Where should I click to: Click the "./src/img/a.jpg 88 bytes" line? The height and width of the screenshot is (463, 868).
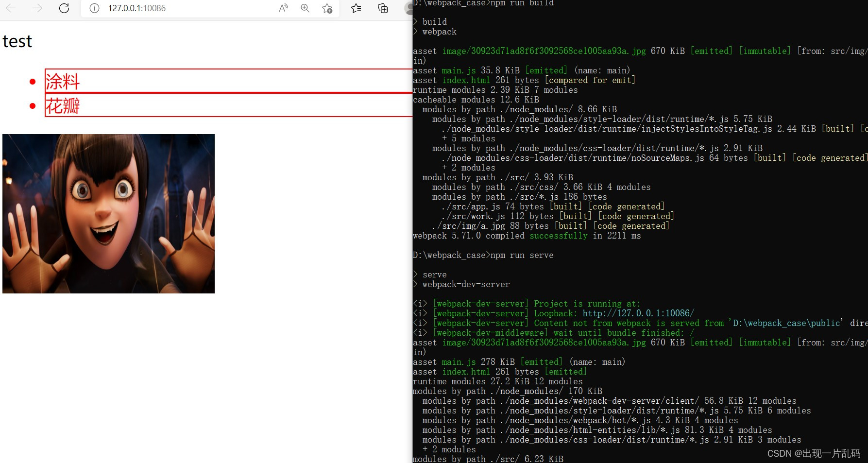551,226
